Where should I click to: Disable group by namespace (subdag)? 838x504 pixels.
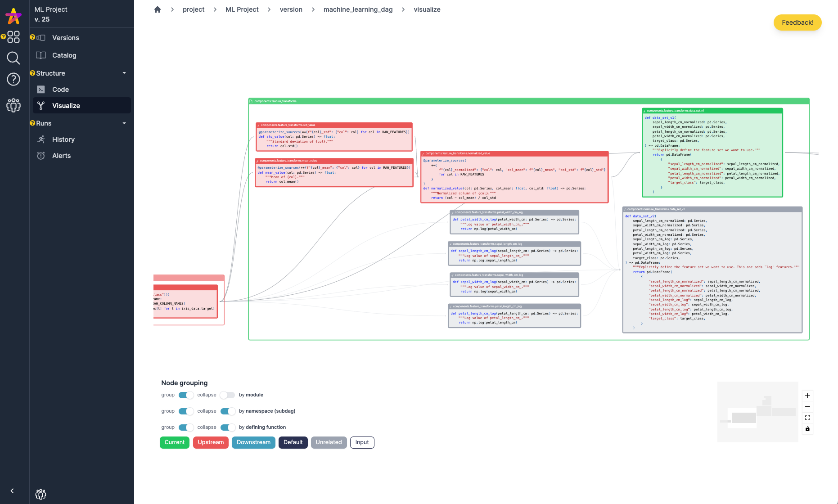(185, 411)
